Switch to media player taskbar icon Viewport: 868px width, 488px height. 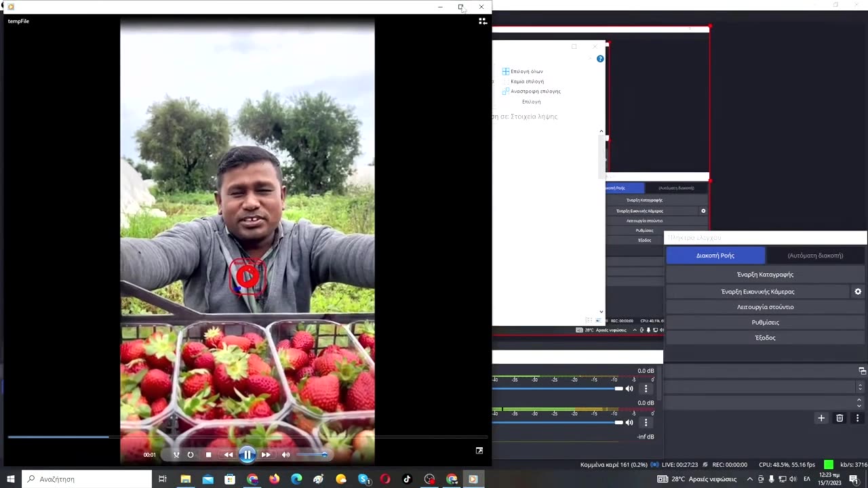473,479
